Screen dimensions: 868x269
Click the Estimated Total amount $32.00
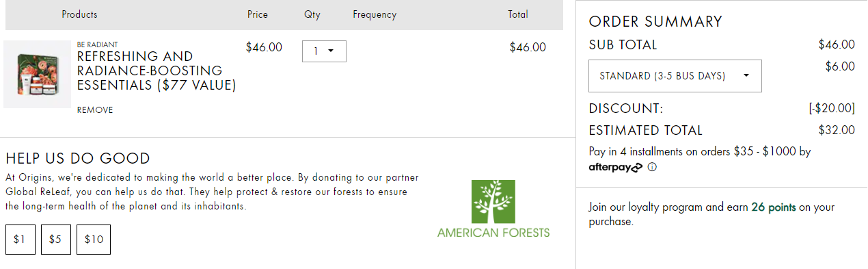(x=837, y=130)
